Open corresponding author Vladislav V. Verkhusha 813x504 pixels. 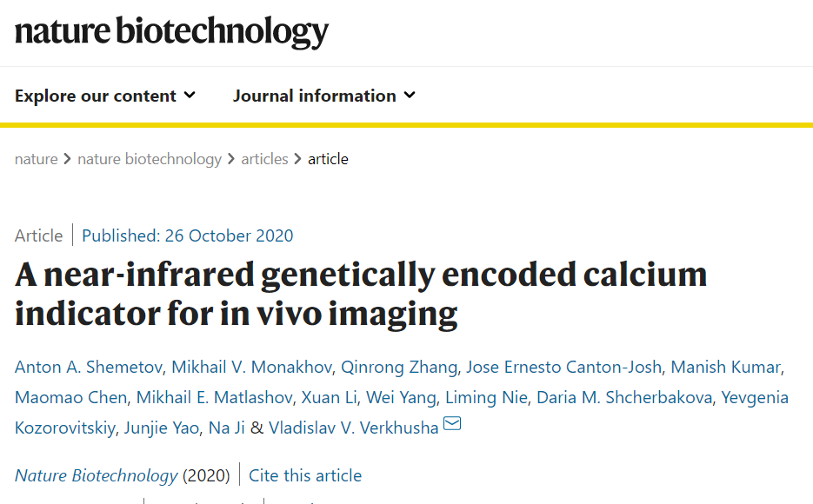[x=354, y=428]
